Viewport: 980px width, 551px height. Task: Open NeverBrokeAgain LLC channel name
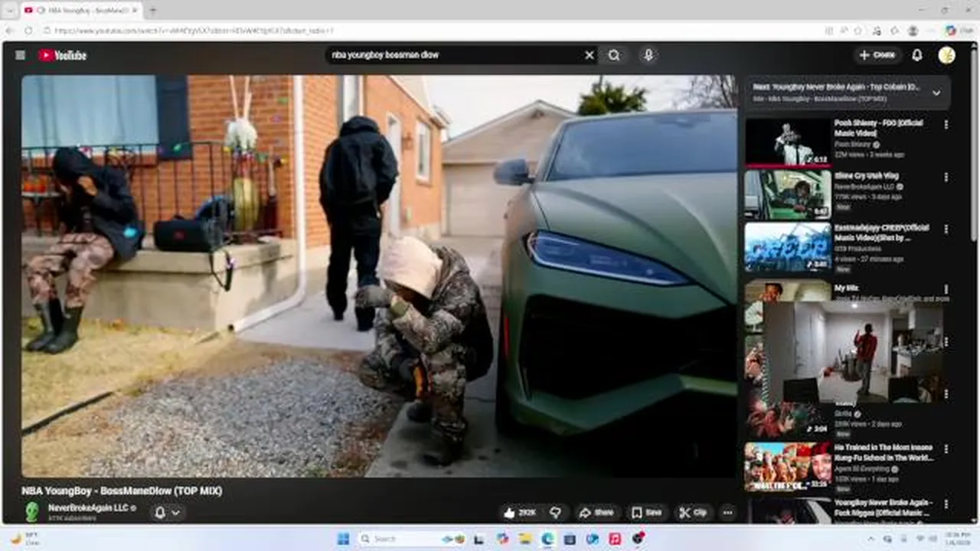click(x=88, y=507)
